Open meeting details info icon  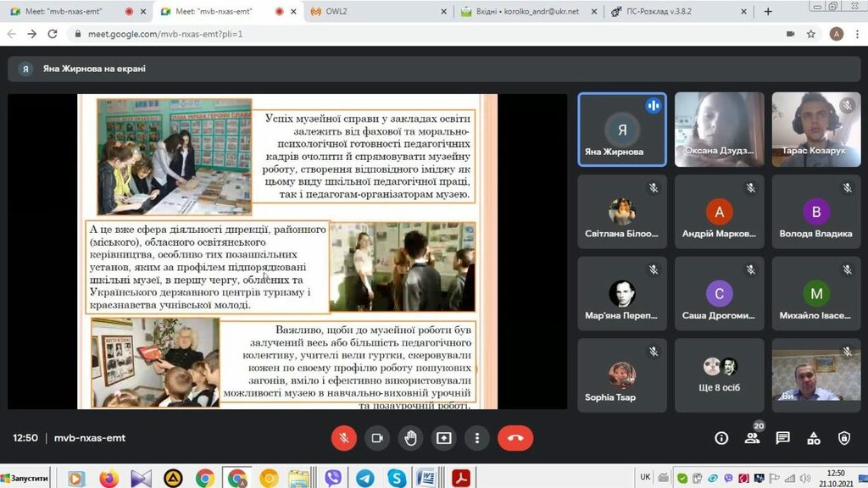click(x=721, y=438)
